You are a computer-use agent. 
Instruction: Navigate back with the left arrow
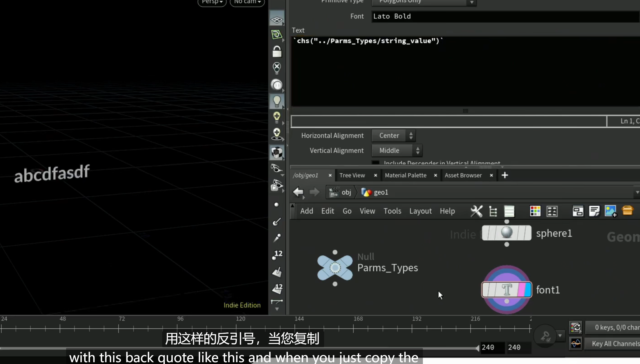pyautogui.click(x=298, y=192)
